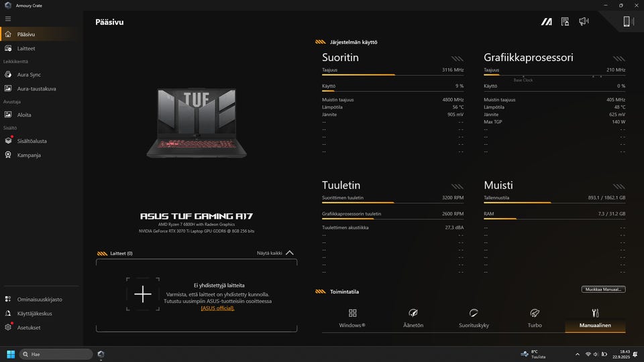Image resolution: width=644 pixels, height=362 pixels.
Task: Open Sisältöalusta in the sidebar
Action: tap(41, 141)
